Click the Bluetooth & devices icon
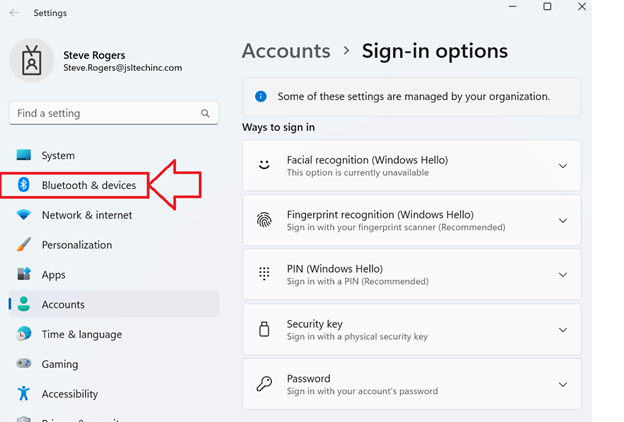This screenshot has width=624, height=422. 24,185
